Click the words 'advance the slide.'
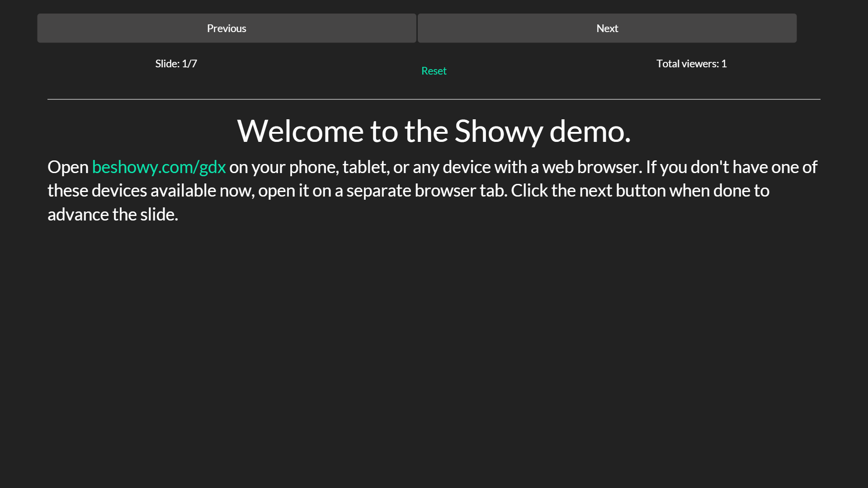Screen dimensions: 868x488 click(113, 215)
